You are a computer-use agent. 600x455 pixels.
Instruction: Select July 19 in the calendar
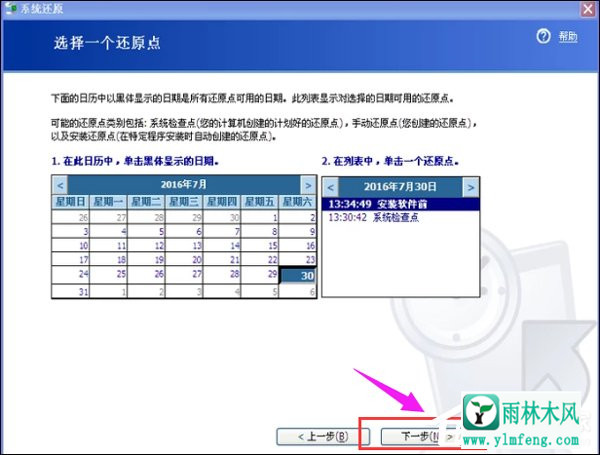pyautogui.click(x=147, y=259)
